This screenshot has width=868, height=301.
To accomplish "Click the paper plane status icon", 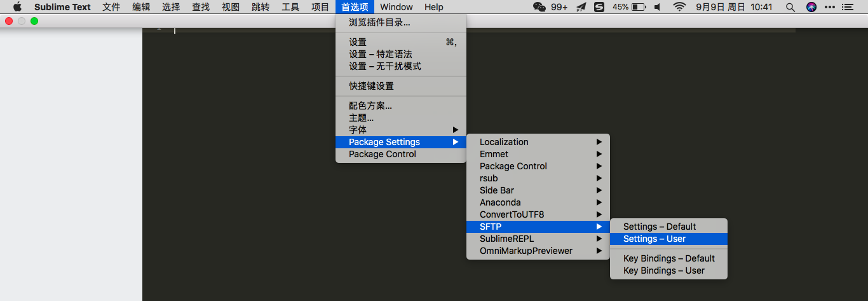I will click(x=581, y=7).
